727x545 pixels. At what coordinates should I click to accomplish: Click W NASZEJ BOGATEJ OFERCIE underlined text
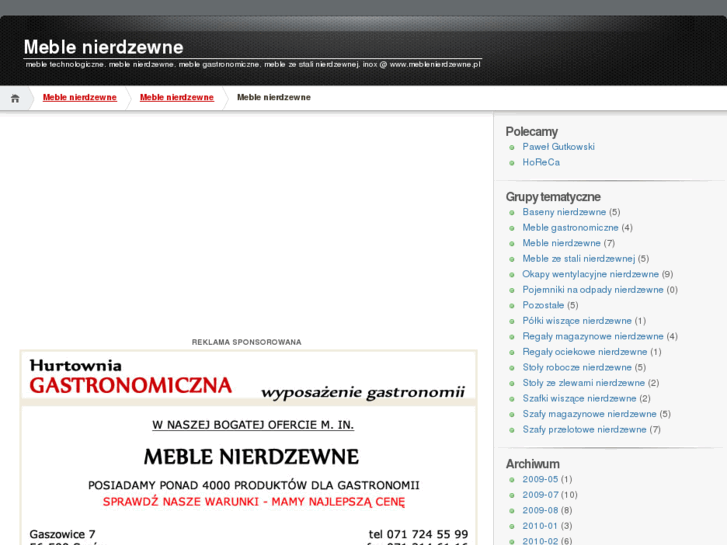pyautogui.click(x=253, y=425)
